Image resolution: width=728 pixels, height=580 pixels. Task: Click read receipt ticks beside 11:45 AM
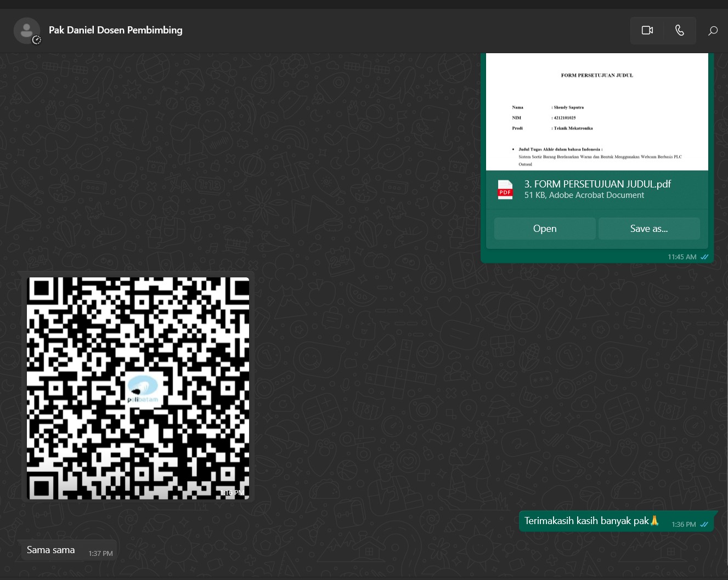(704, 257)
